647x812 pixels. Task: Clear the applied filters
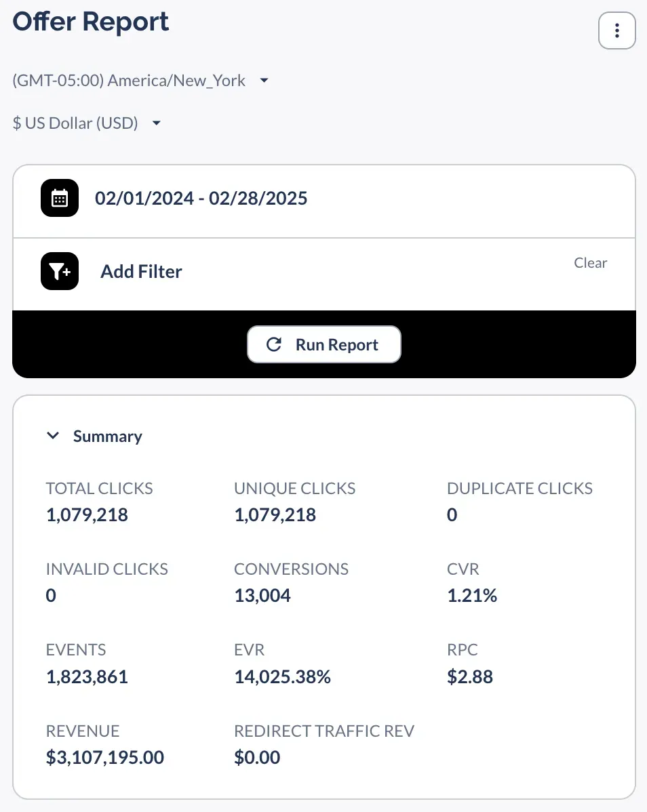[x=590, y=263]
